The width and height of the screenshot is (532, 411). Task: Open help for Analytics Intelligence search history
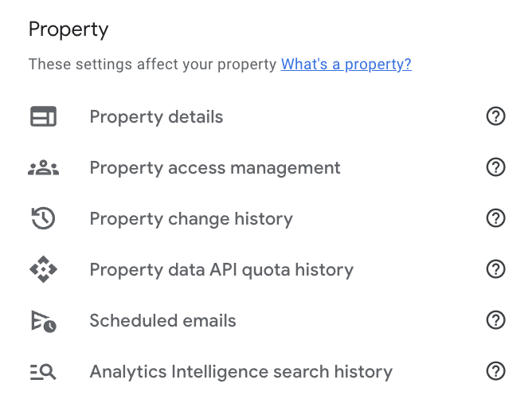click(495, 372)
